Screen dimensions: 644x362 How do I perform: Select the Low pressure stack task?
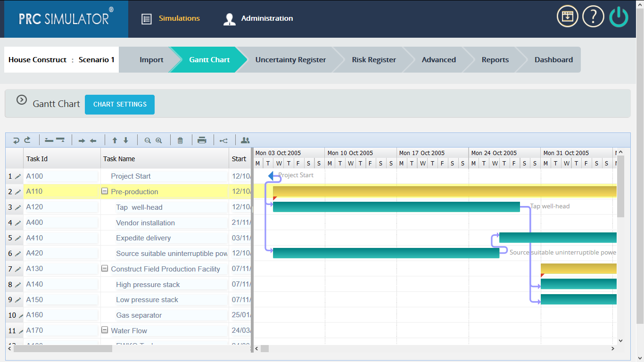click(x=147, y=300)
